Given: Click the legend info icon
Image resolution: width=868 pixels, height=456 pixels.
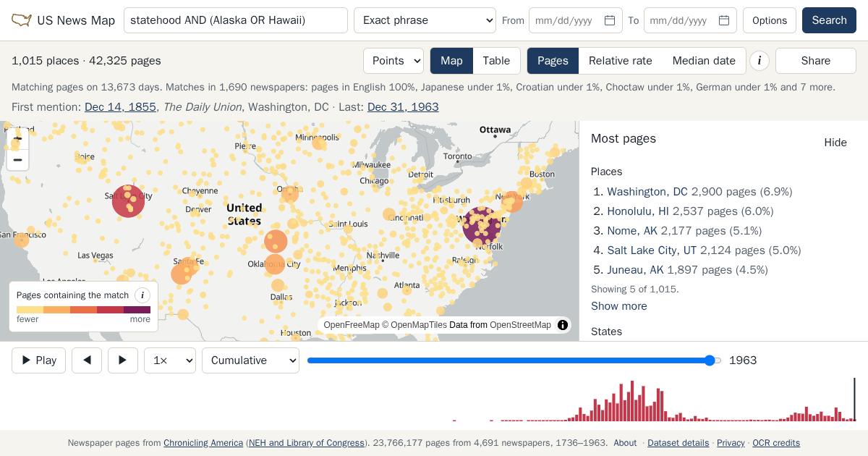Looking at the screenshot, I should 142,295.
